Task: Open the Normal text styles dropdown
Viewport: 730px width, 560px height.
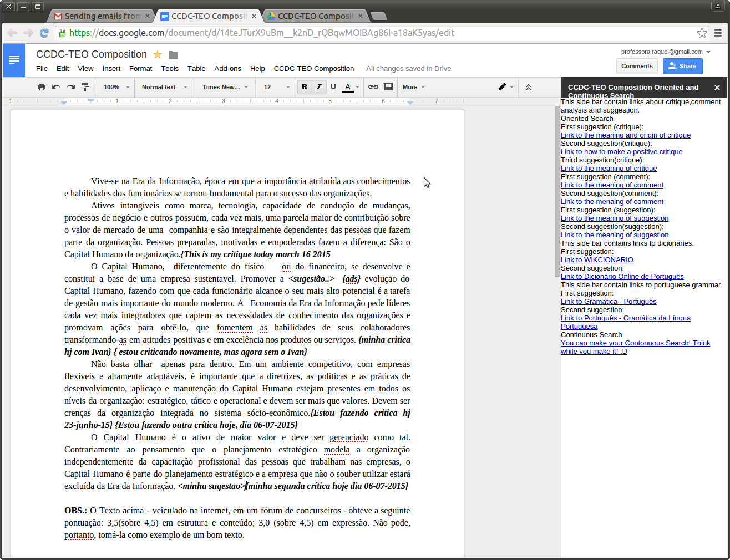Action: [164, 87]
